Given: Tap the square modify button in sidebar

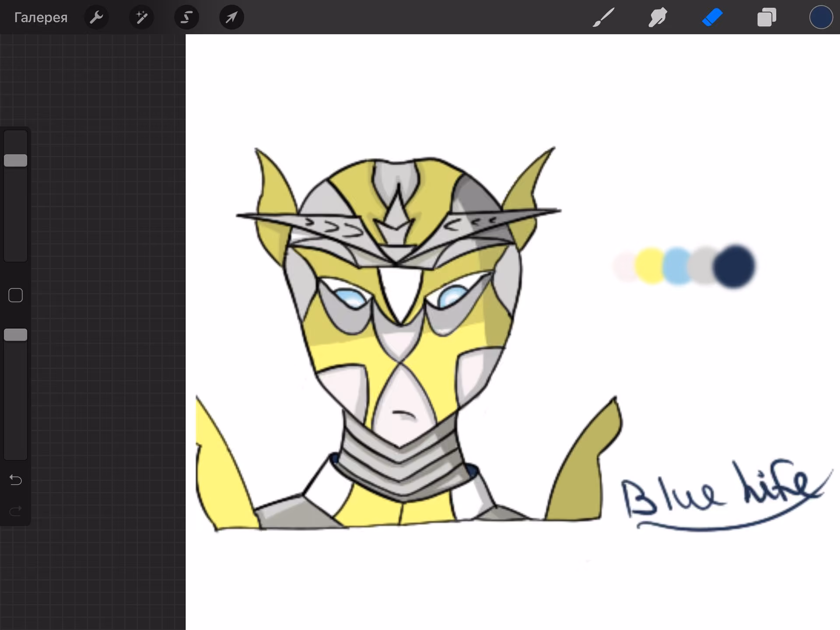Looking at the screenshot, I should coord(16,295).
